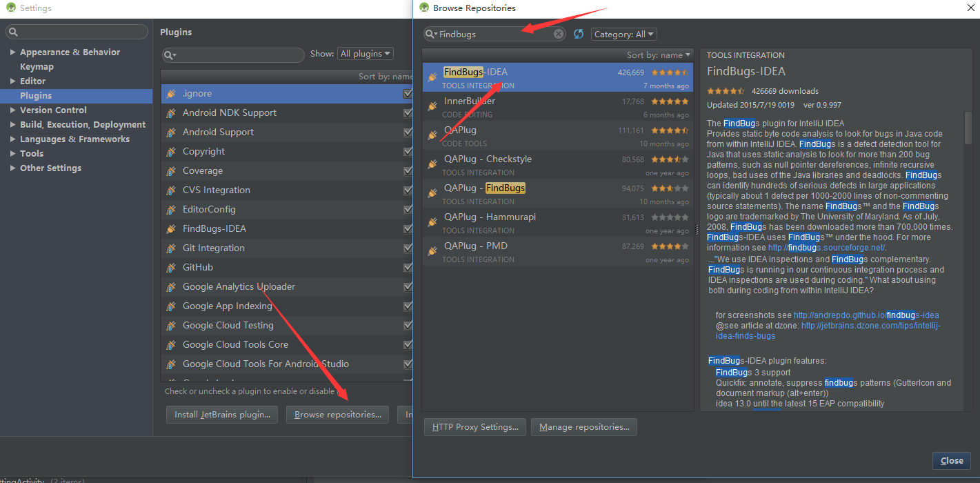Open Sort by: name dropdown in Browse Repositories
Screen dimensions: 980x483
(x=659, y=55)
